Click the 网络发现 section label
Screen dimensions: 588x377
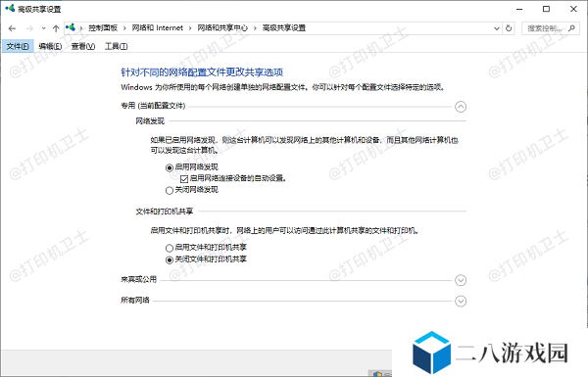(150, 121)
